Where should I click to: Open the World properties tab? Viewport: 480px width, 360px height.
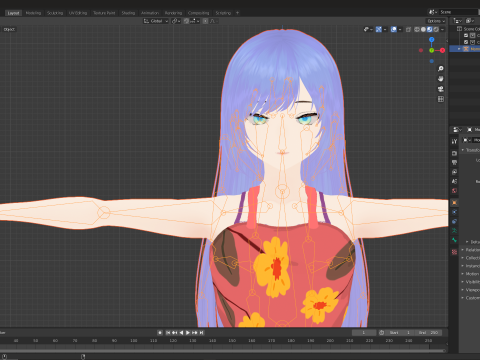tap(454, 191)
